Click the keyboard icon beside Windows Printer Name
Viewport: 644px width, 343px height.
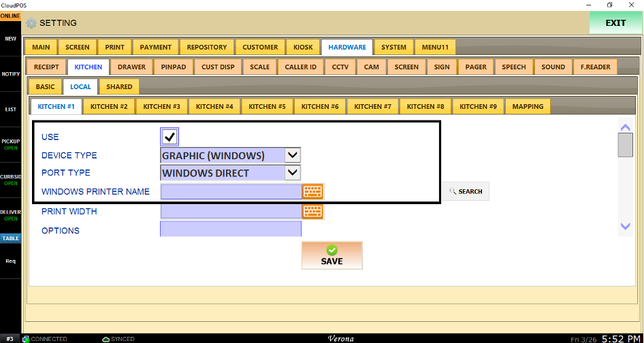click(x=312, y=191)
